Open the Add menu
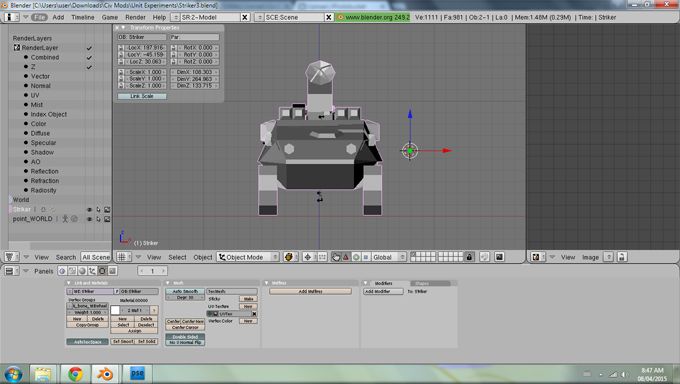Image resolution: width=680 pixels, height=384 pixels. (x=58, y=17)
